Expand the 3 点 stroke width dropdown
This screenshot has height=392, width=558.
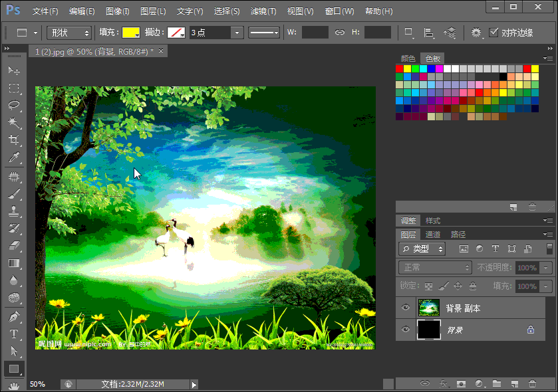pyautogui.click(x=237, y=33)
